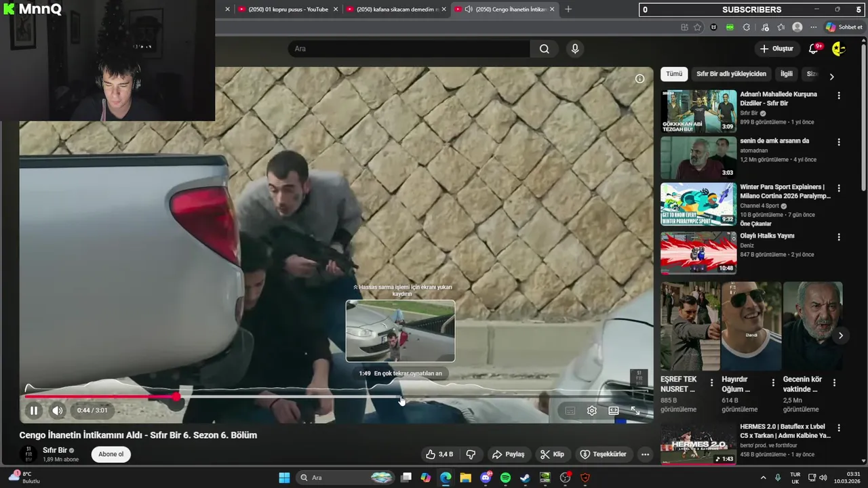The image size is (868, 488).
Task: Open YouTube account avatar menu
Action: pyautogui.click(x=838, y=49)
